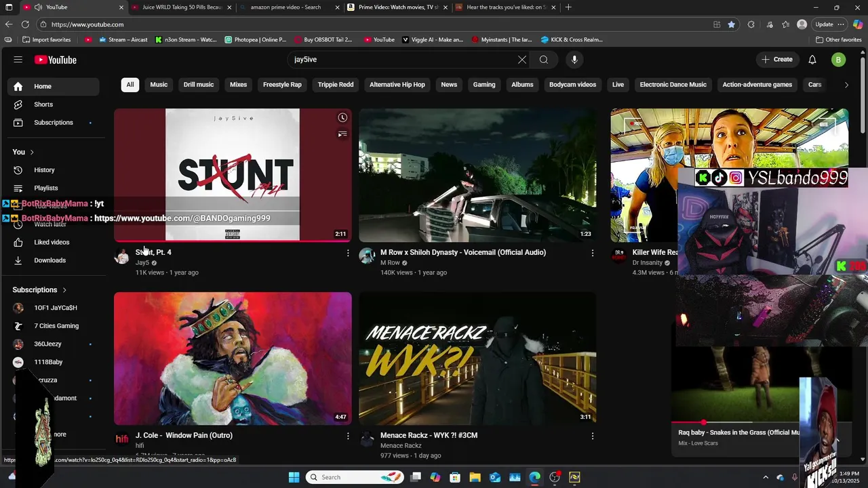Bookmark page with star icon

click(732, 24)
